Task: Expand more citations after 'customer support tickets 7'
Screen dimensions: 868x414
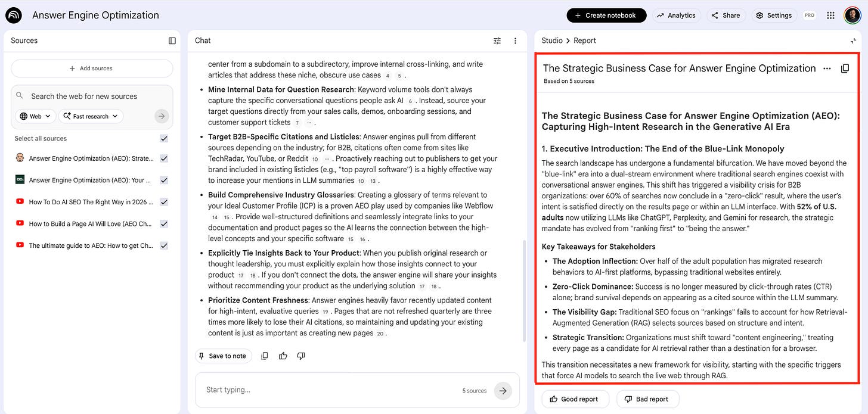Action: [x=309, y=123]
